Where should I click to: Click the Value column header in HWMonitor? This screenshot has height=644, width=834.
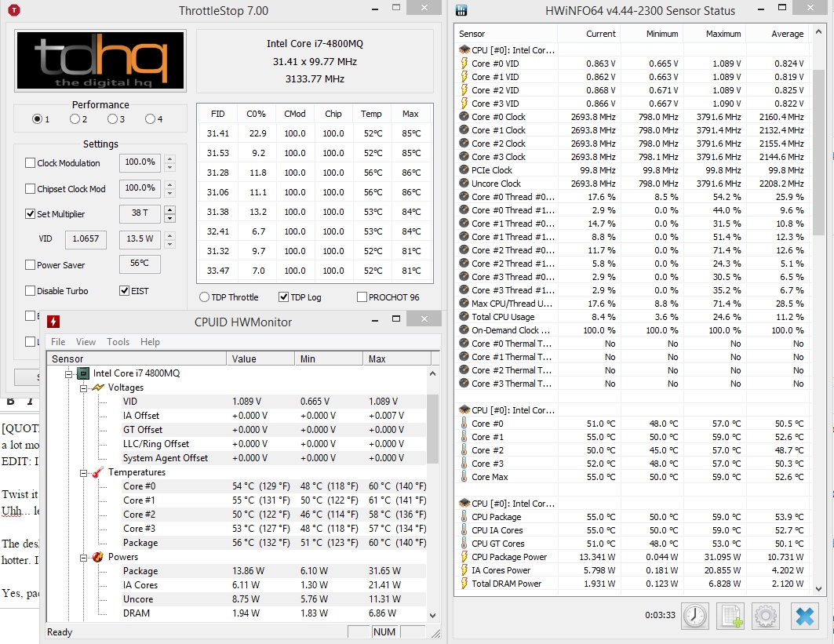[260, 359]
